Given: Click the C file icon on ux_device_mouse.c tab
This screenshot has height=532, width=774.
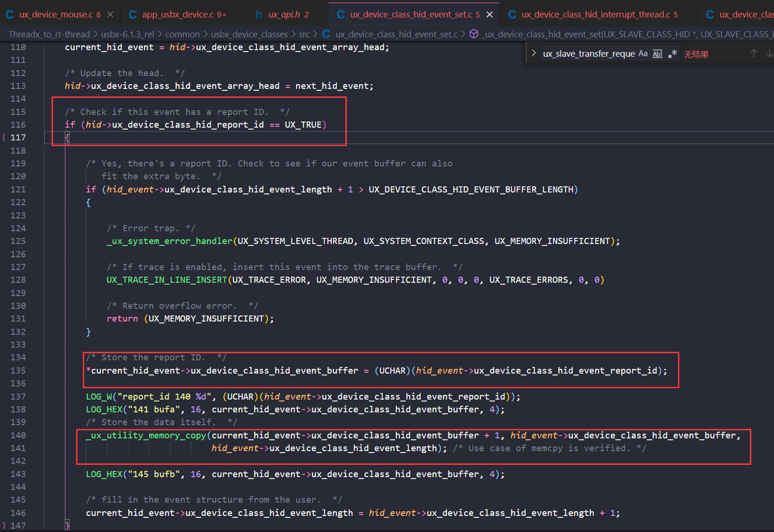Looking at the screenshot, I should click(10, 15).
